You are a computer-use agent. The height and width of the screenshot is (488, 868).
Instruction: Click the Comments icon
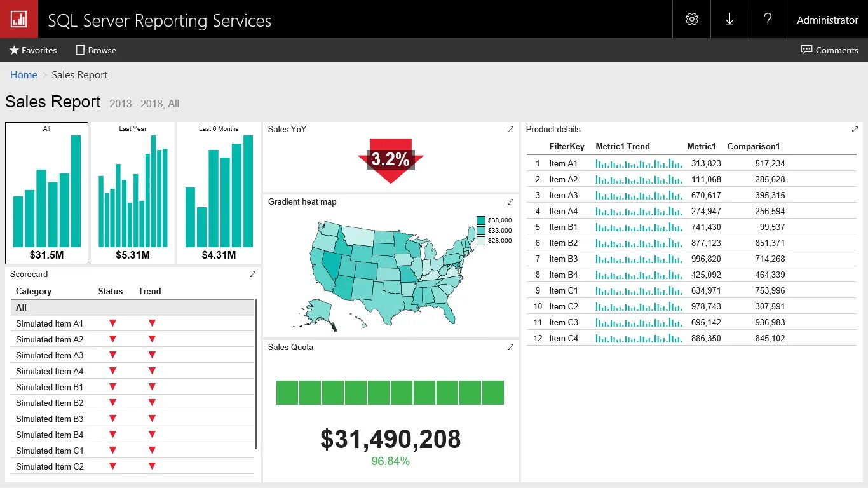[x=806, y=50]
